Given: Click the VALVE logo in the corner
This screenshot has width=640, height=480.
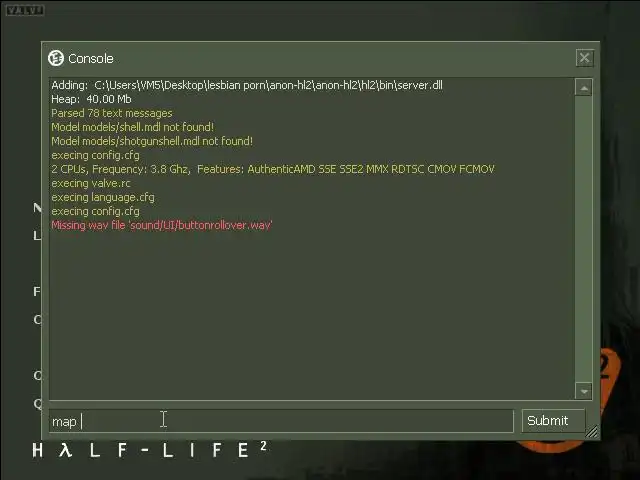Looking at the screenshot, I should tap(24, 10).
